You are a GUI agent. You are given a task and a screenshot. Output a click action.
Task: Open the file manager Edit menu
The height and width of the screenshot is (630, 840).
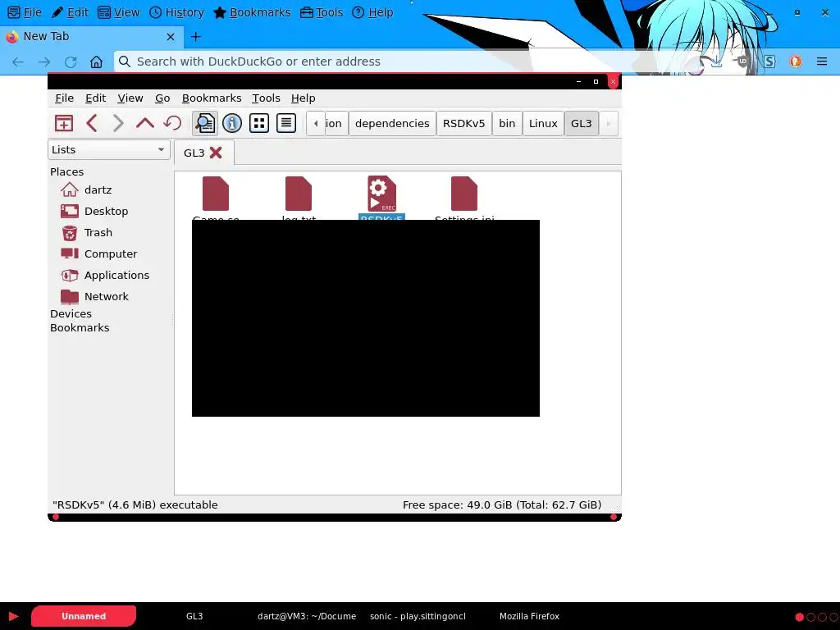(95, 98)
